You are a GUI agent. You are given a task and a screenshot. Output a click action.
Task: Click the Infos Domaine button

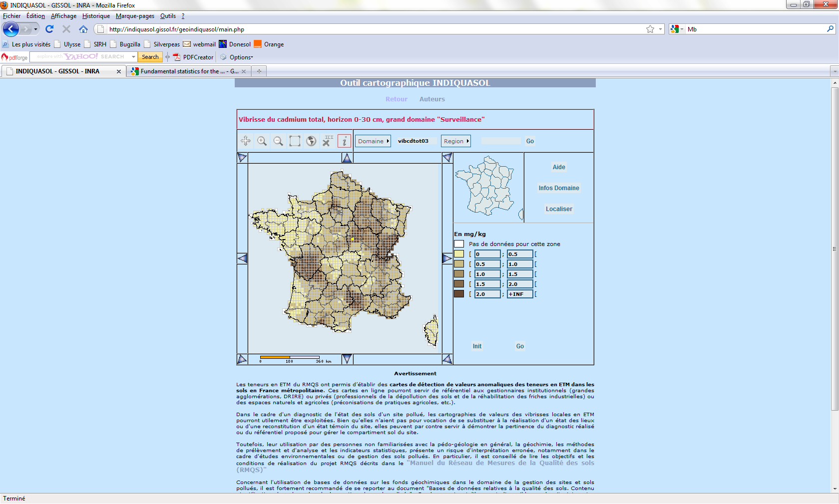click(559, 188)
